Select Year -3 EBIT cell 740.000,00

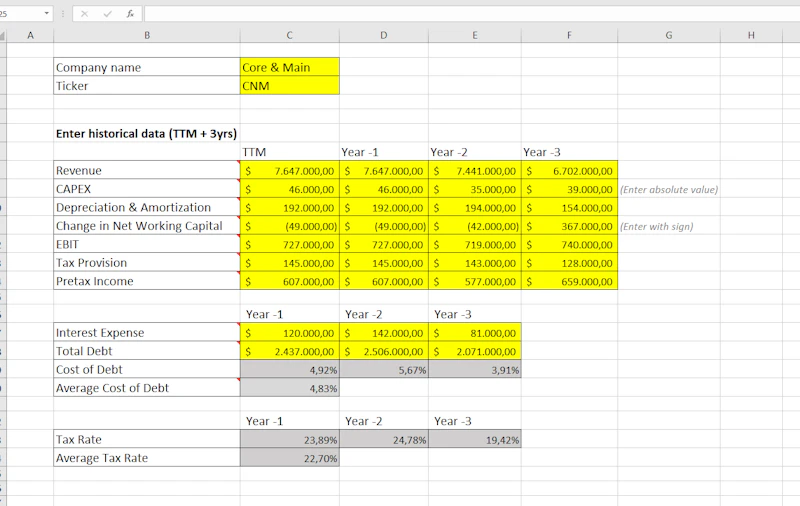point(569,244)
